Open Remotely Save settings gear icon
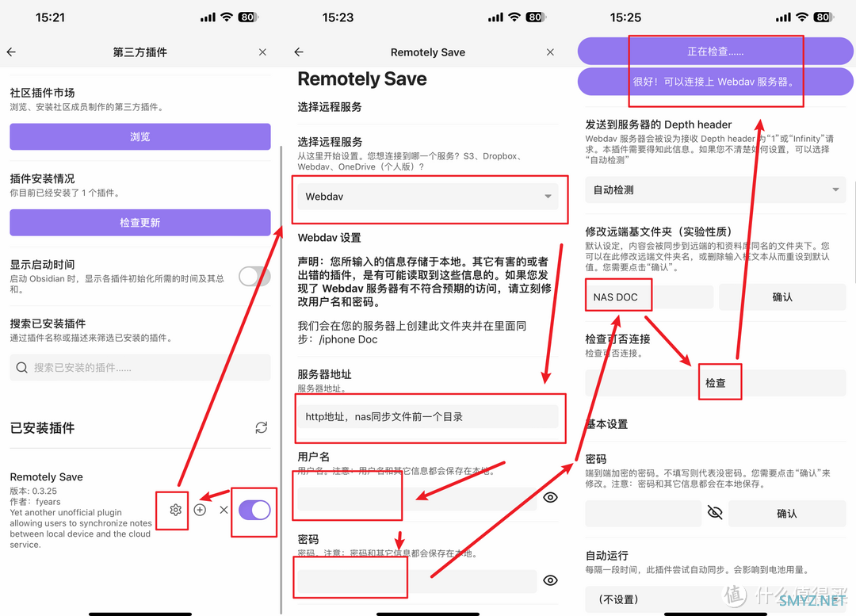 (175, 510)
